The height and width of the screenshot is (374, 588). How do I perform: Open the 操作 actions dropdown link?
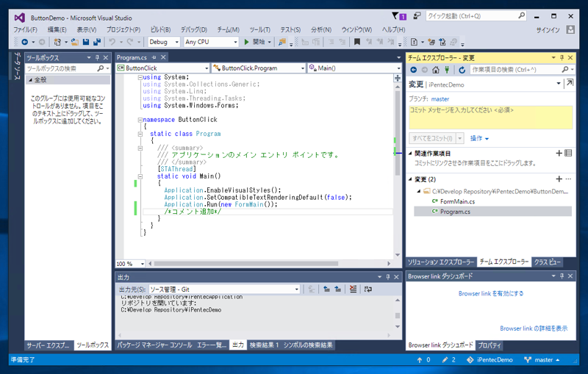click(479, 138)
